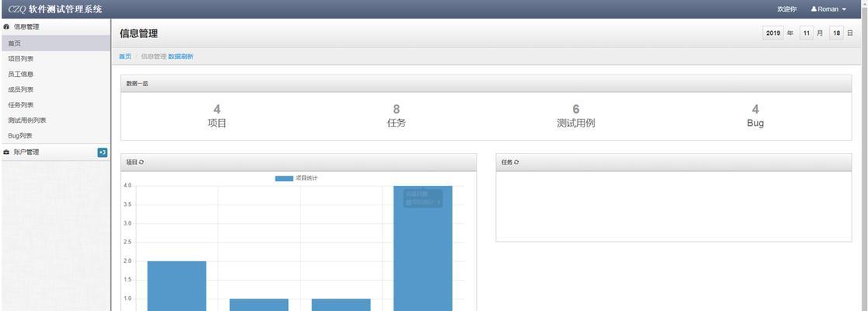This screenshot has width=868, height=311.
Task: Click the month box showing 11
Action: pos(807,33)
